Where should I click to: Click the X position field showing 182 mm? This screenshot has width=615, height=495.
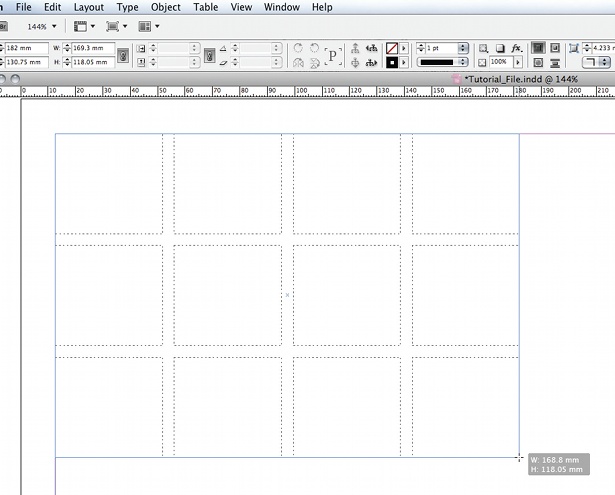27,48
